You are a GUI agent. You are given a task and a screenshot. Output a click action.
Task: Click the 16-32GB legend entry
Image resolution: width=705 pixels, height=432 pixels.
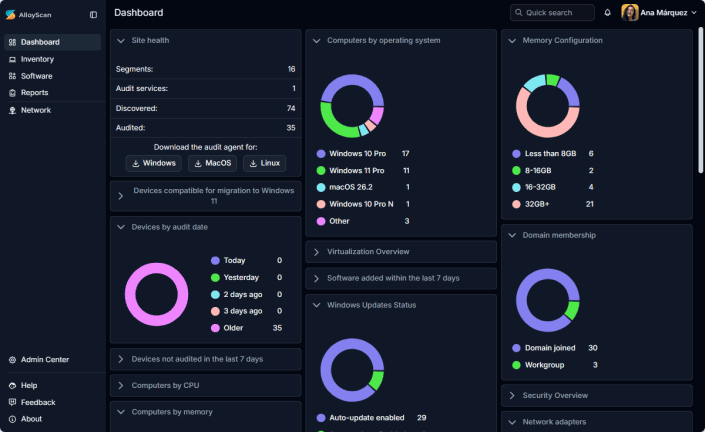tap(553, 187)
